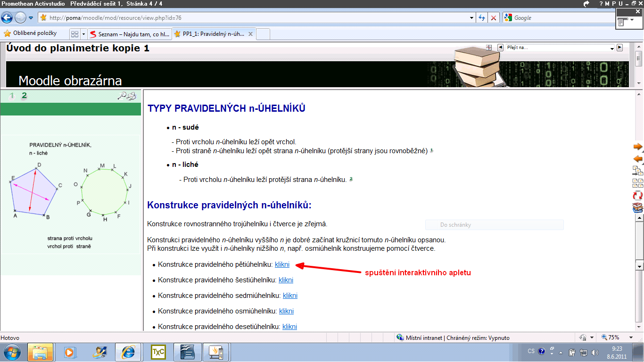The height and width of the screenshot is (362, 644).
Task: Close the small floating toolbox window
Action: click(x=638, y=11)
